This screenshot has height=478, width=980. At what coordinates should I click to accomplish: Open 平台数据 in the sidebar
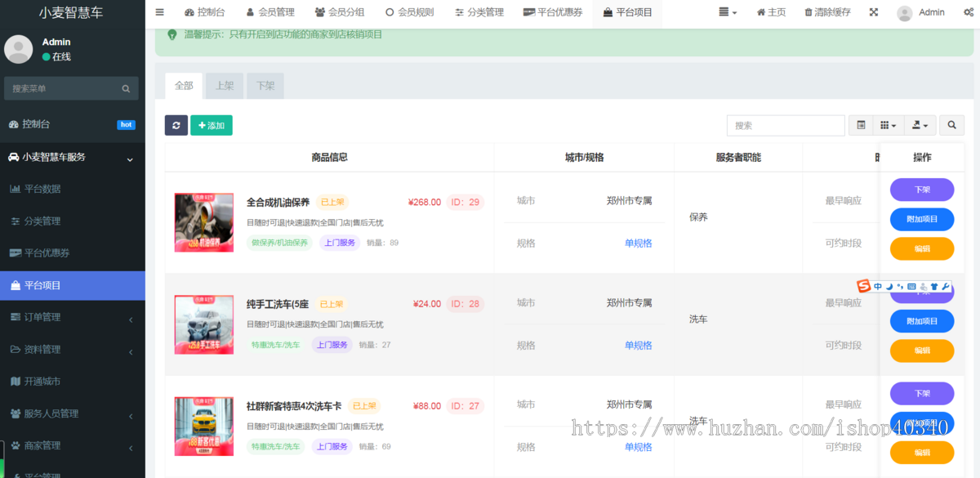(x=72, y=189)
